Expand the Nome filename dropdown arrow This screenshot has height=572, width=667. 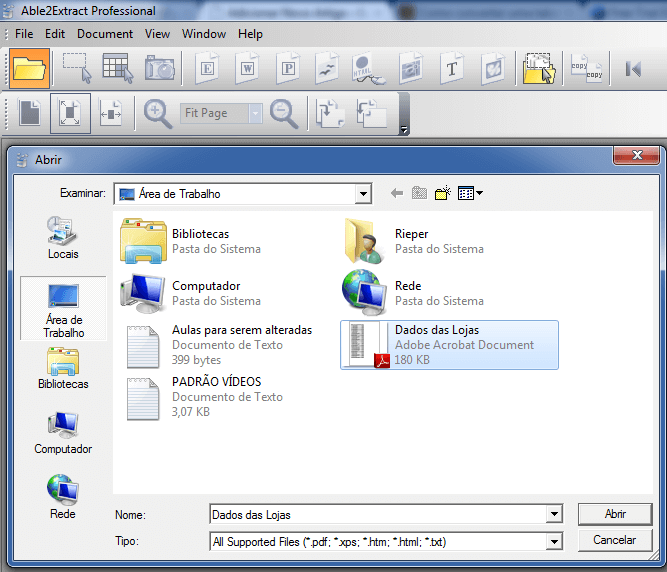[553, 515]
